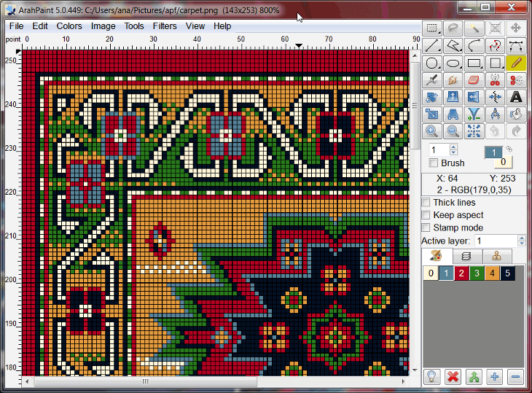Toggle the Thick lines checkbox

[x=427, y=203]
